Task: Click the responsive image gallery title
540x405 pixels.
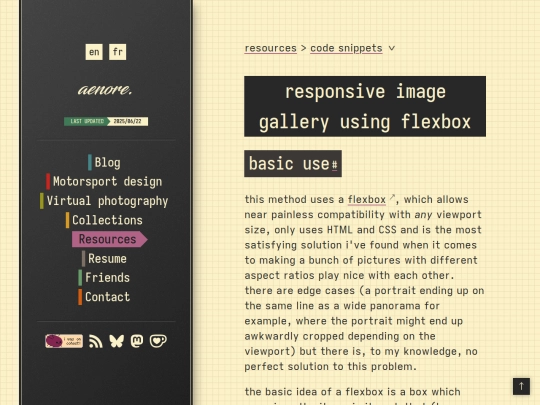Action: 365,106
